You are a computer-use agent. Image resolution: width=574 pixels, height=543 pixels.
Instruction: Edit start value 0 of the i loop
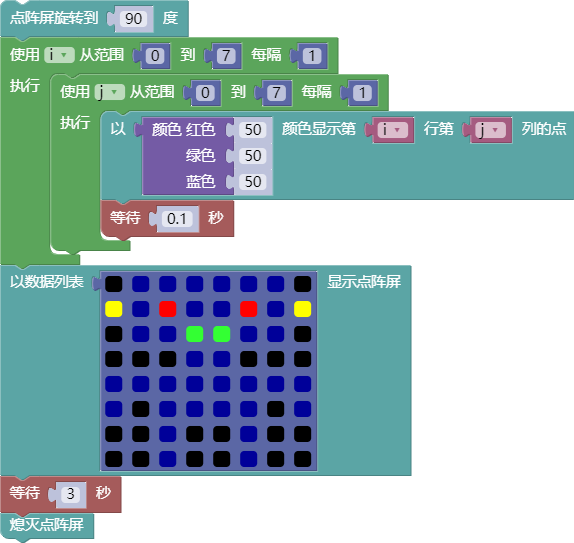coord(155,56)
